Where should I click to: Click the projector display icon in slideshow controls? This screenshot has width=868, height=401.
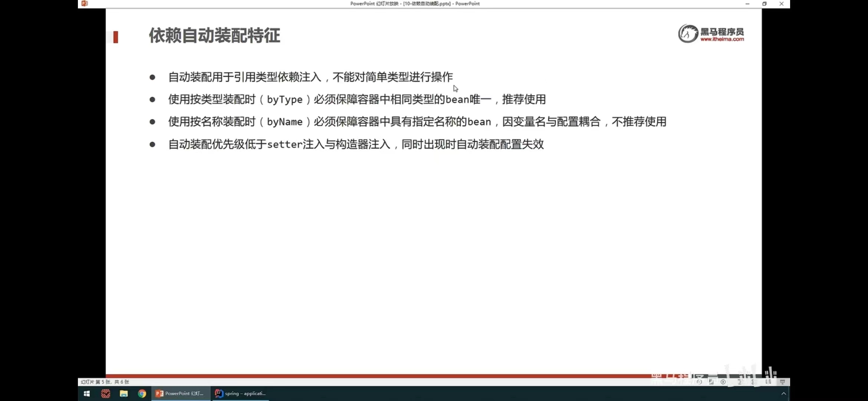pos(783,382)
